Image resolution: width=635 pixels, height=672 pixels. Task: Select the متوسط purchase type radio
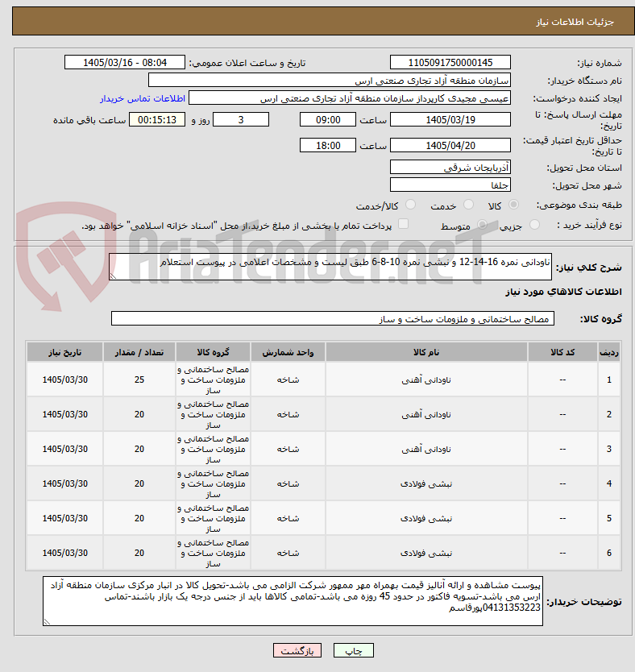pyautogui.click(x=483, y=225)
